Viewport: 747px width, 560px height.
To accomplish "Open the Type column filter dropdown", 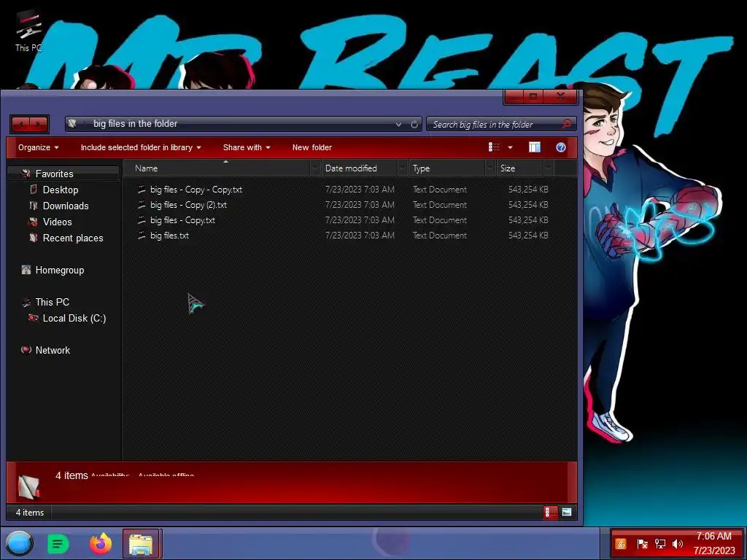I will (x=490, y=168).
